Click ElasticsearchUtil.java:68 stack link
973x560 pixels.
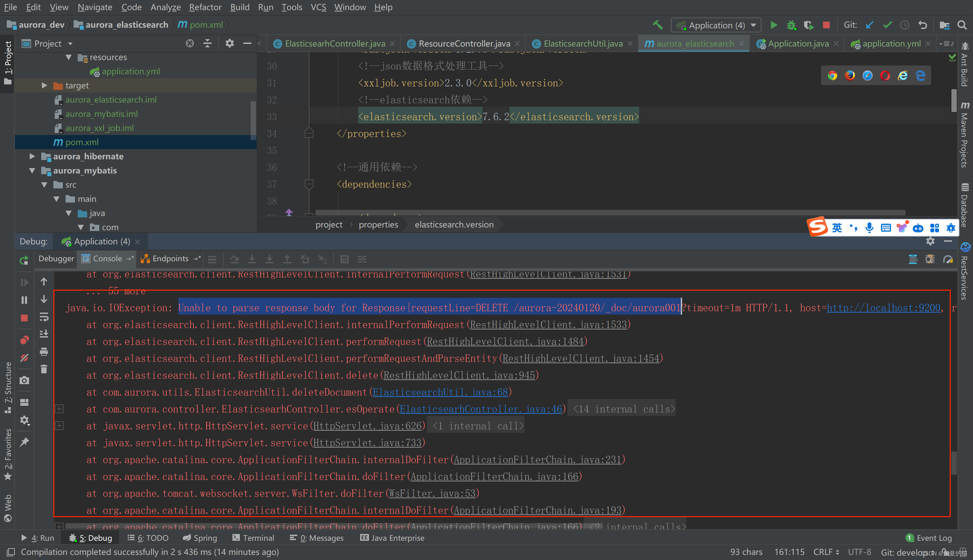[442, 393]
